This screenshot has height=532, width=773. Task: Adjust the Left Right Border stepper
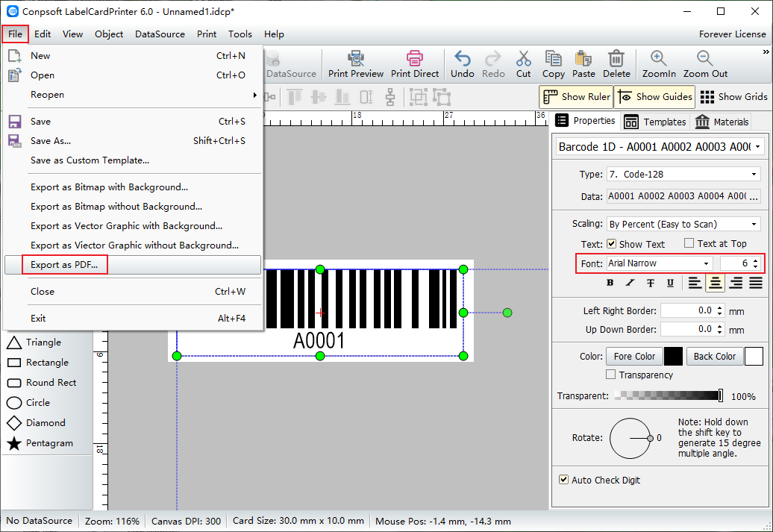tap(720, 310)
